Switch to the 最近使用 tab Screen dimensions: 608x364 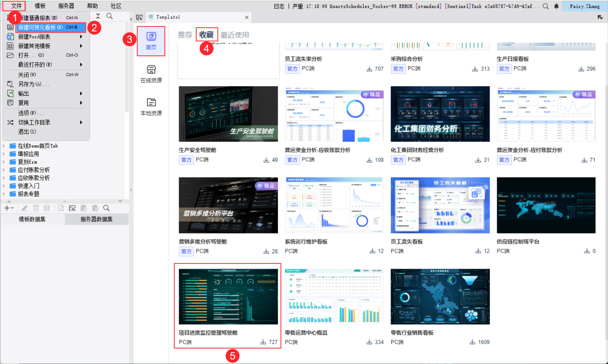tap(235, 35)
